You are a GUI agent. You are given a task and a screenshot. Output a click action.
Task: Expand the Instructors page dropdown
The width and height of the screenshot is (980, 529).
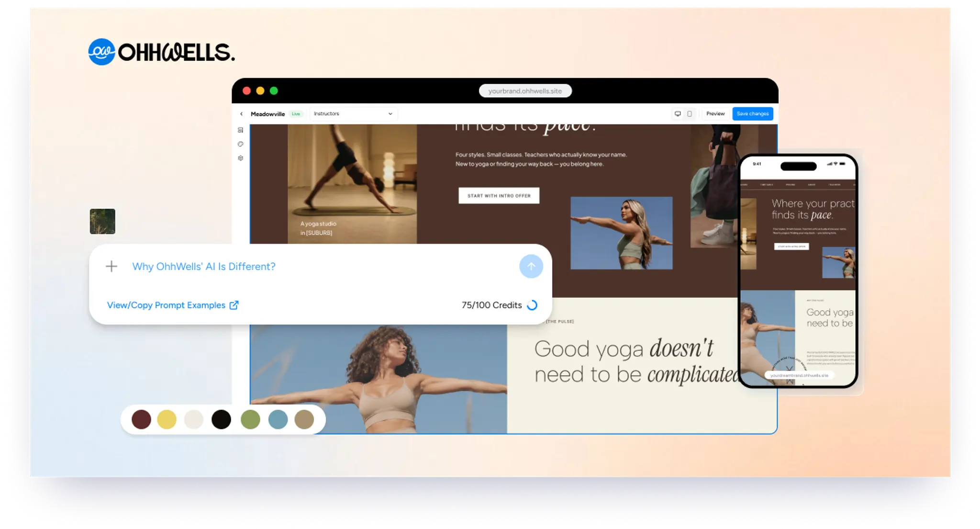tap(353, 114)
